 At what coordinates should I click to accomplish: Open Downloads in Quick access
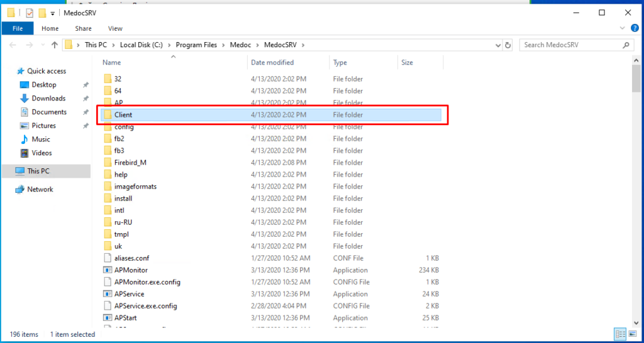pos(48,99)
